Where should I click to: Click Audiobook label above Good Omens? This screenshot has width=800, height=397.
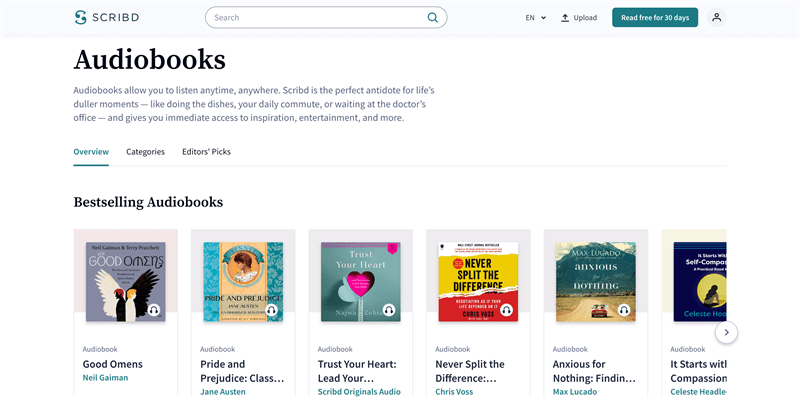tap(100, 350)
